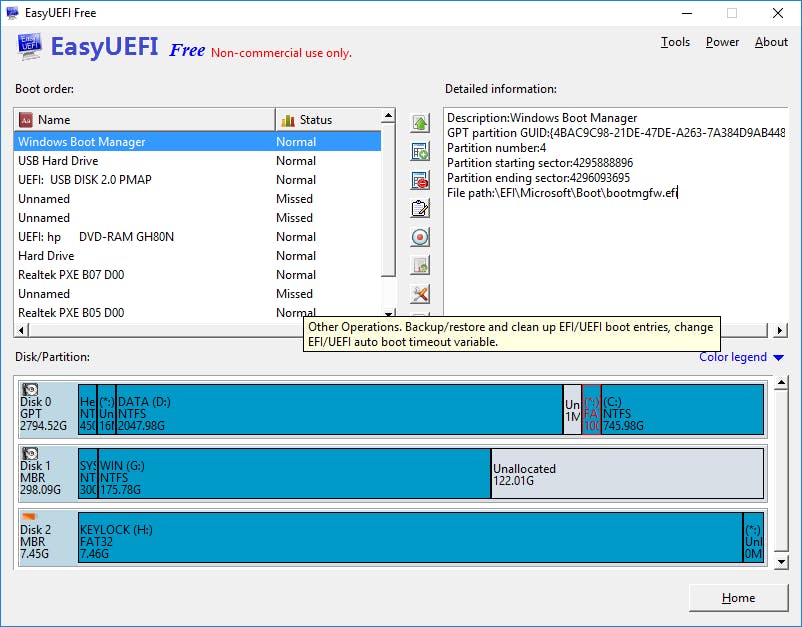The image size is (802, 627).
Task: Select the plain Hard Drive boot entry
Action: pyautogui.click(x=197, y=256)
